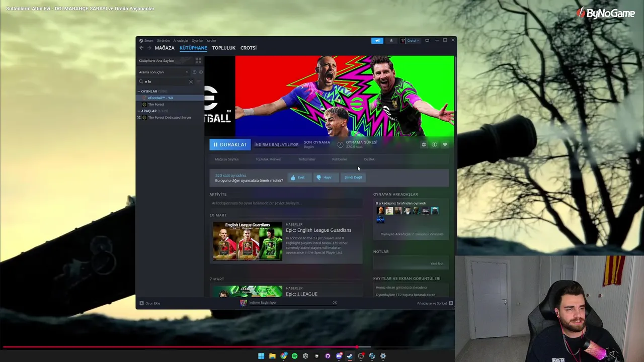Open Settings gear in taskbar
The image size is (644, 362).
tap(383, 356)
